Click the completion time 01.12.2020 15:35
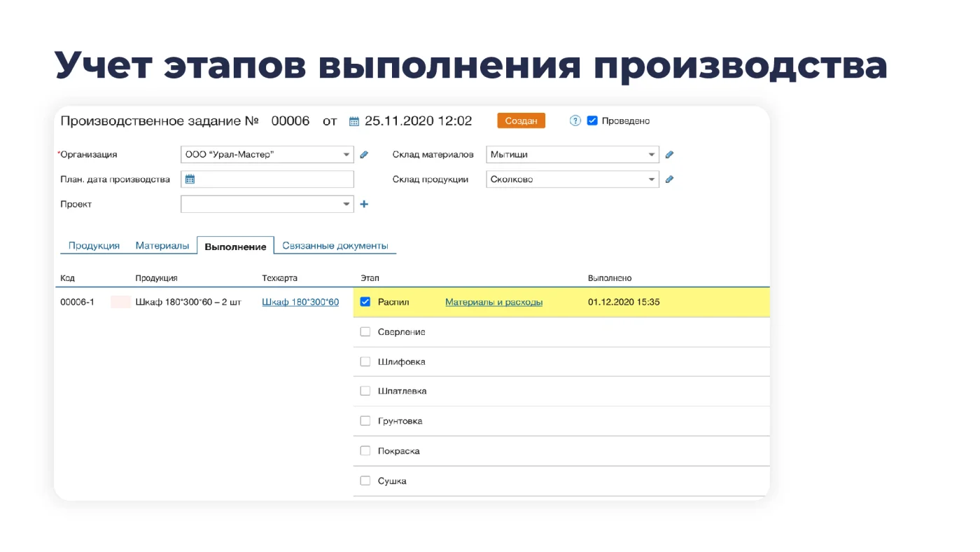Screen dimensions: 980x552 (624, 302)
